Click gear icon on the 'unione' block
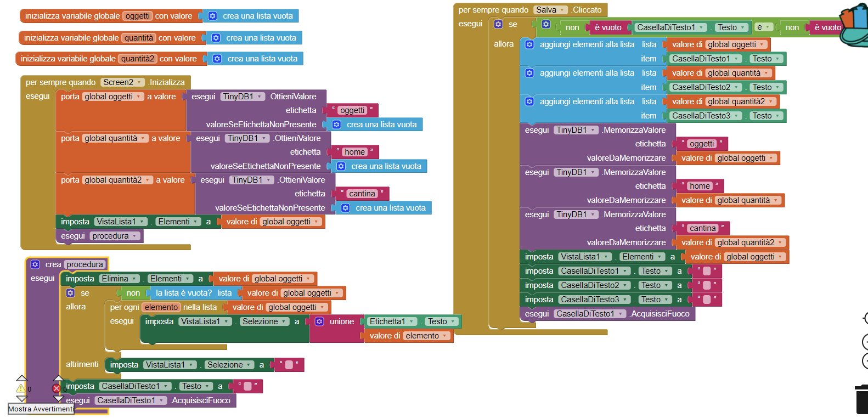This screenshot has width=868, height=418. click(x=319, y=321)
